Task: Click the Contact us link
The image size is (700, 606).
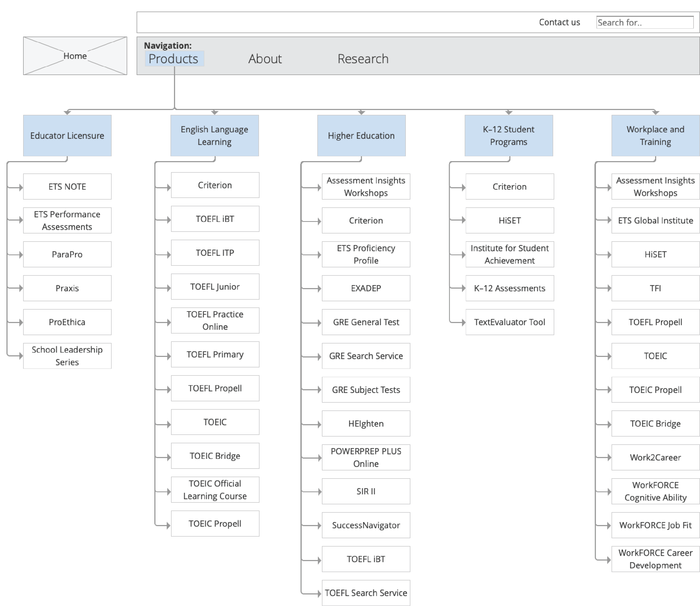Action: [559, 22]
